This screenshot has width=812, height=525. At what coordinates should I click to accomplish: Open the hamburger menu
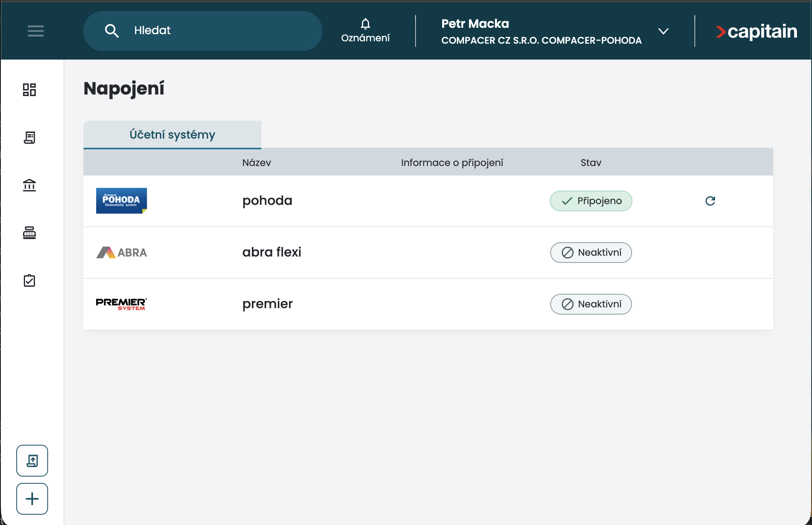point(35,31)
